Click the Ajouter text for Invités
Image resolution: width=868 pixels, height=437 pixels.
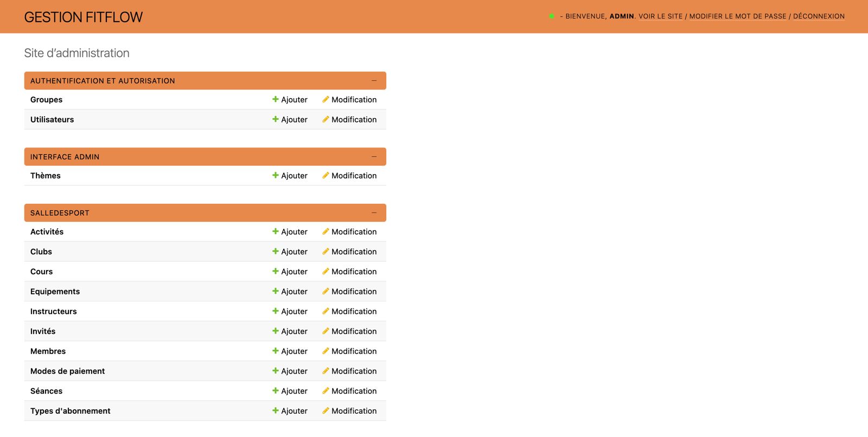tap(294, 331)
